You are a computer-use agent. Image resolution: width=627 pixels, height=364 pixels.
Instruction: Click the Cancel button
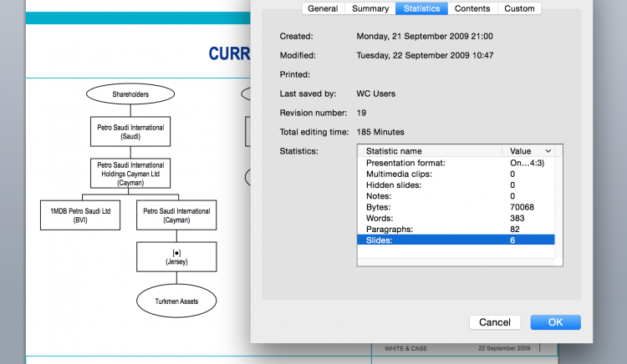pos(495,322)
